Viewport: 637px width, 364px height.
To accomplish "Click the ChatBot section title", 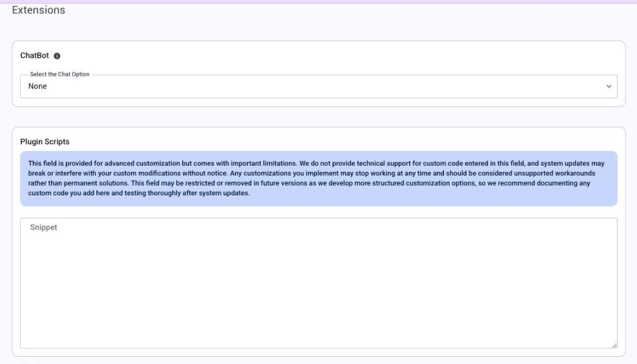I will [35, 56].
